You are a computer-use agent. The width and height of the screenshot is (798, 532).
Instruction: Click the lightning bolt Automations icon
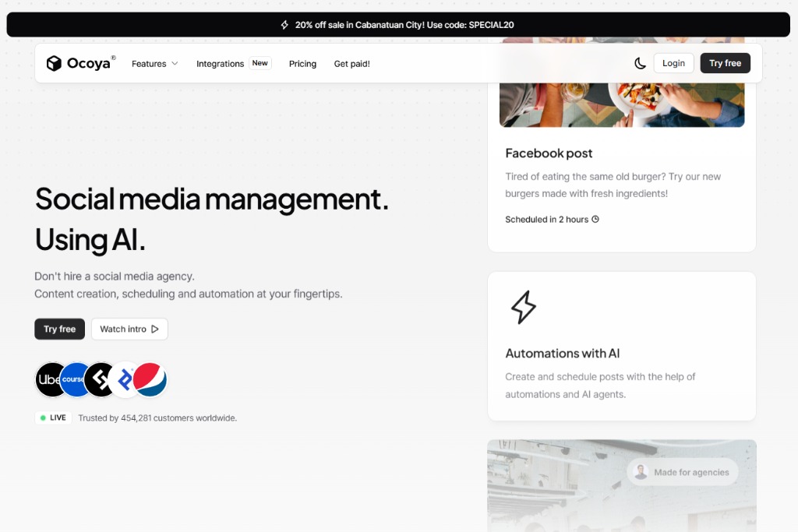click(x=523, y=307)
